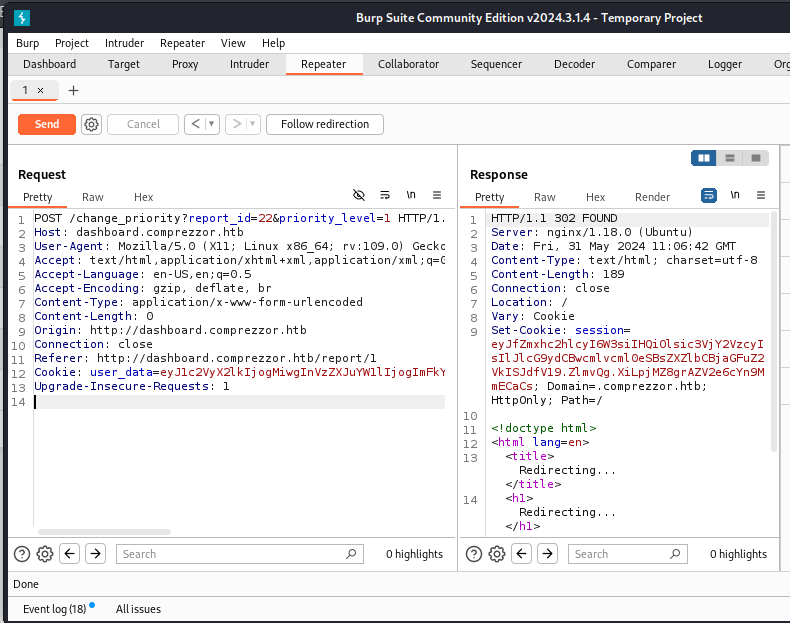Screen dimensions: 790x623
Task: Open Request search settings gear
Action: click(45, 554)
